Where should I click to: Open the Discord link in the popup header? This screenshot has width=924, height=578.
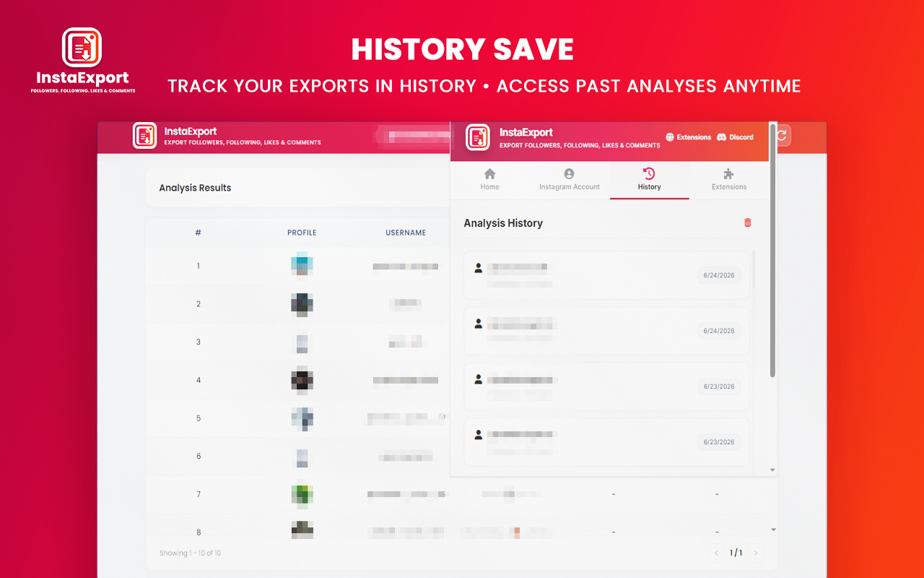coord(735,137)
